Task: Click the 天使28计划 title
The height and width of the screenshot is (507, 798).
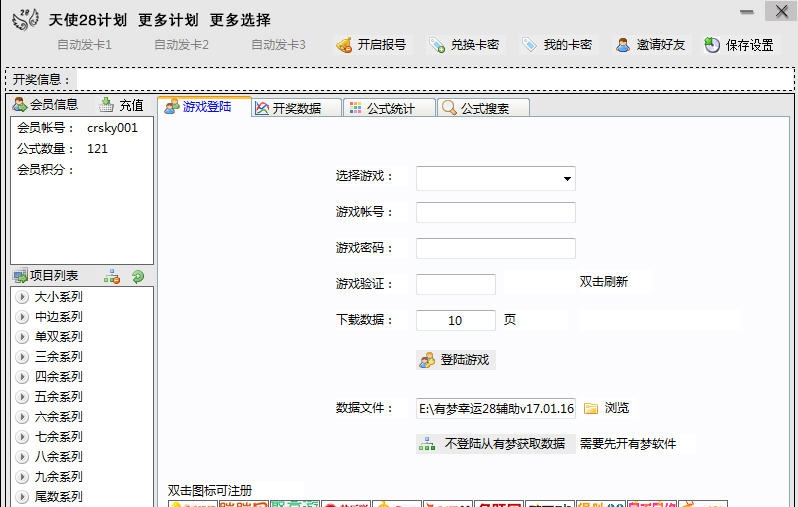Action: point(88,20)
